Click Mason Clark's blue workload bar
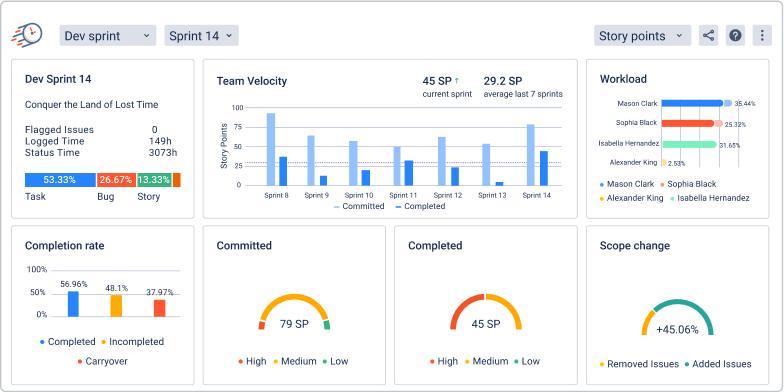The image size is (784, 392). [692, 104]
